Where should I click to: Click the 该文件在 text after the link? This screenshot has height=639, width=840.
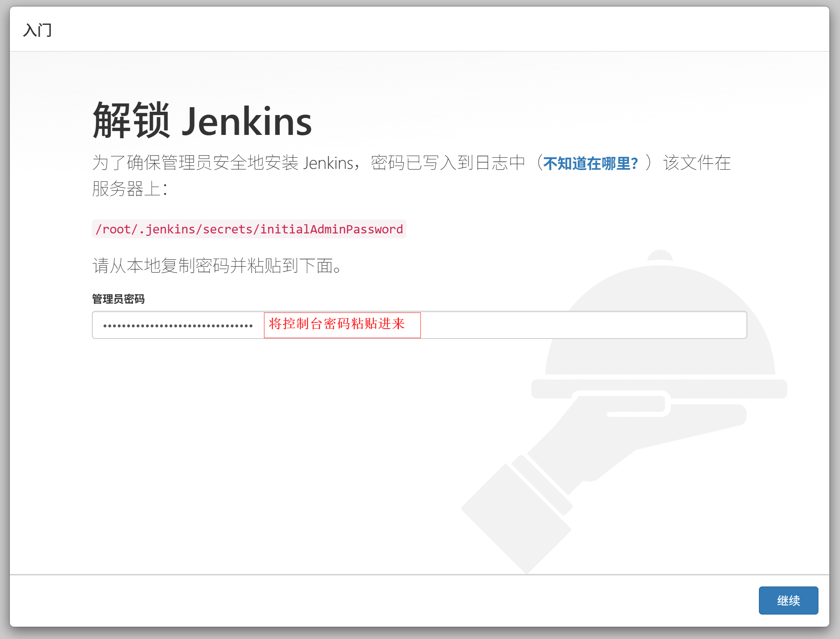pos(697,163)
